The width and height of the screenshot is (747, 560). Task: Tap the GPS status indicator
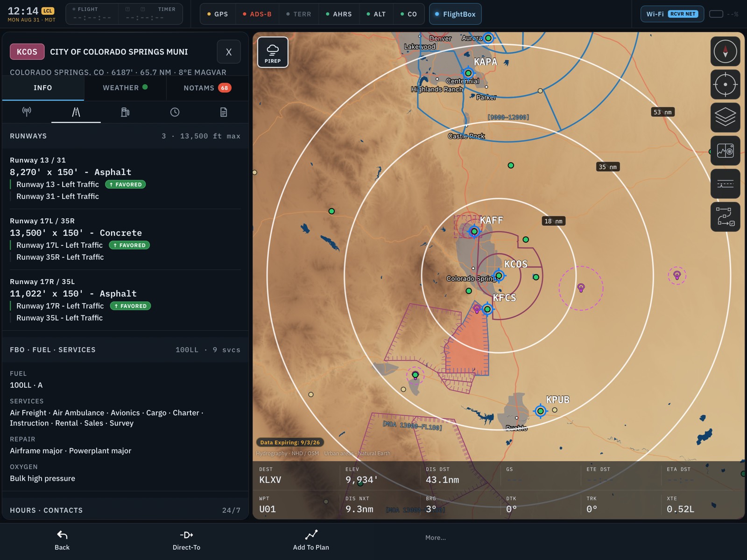[218, 14]
